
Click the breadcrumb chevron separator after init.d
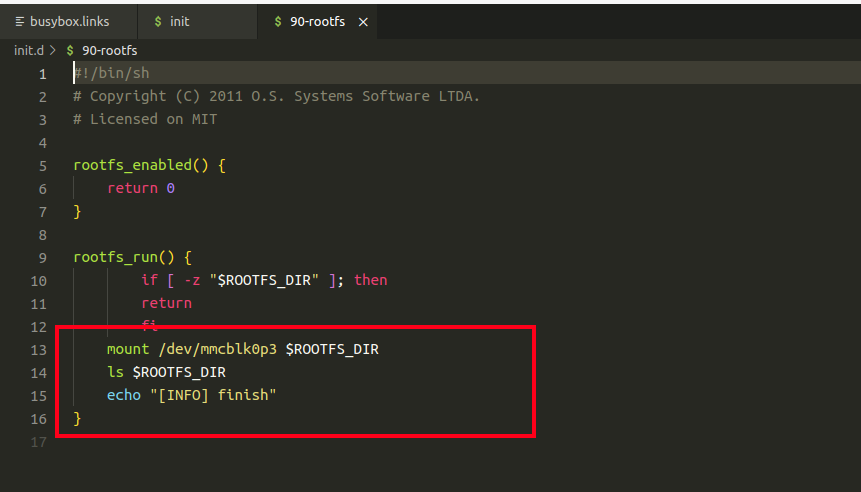pyautogui.click(x=53, y=50)
